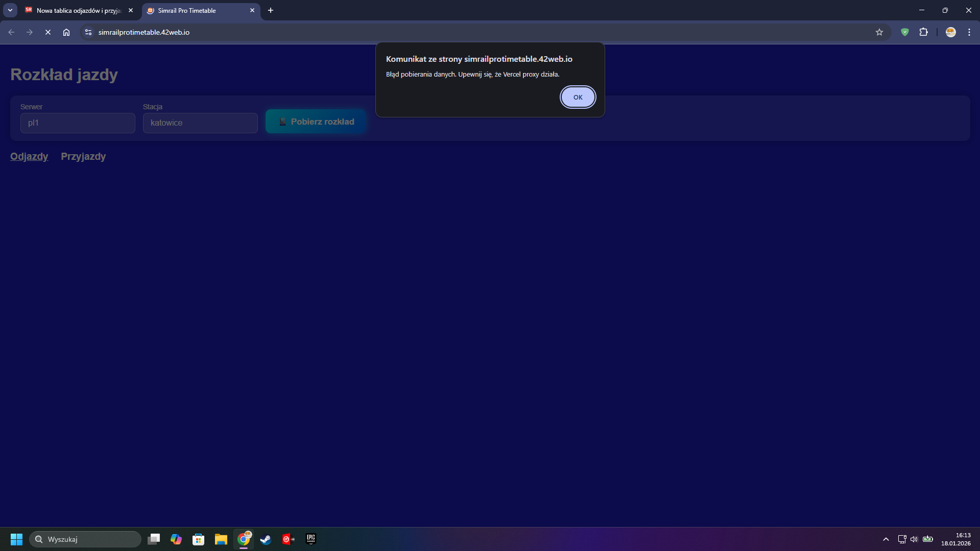Screen dimensions: 980x551
Task: Select the Nowa tablica odjazdów browser tab
Action: [x=79, y=10]
